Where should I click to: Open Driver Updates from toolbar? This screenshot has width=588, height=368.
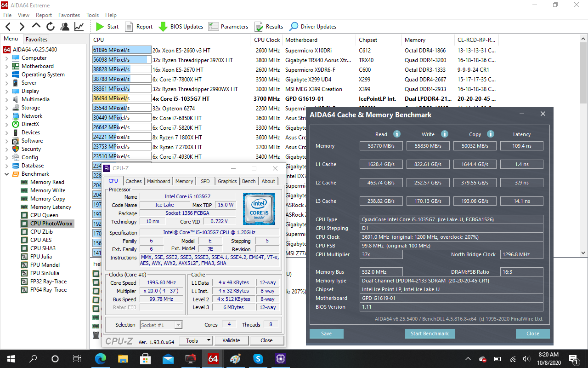[312, 27]
